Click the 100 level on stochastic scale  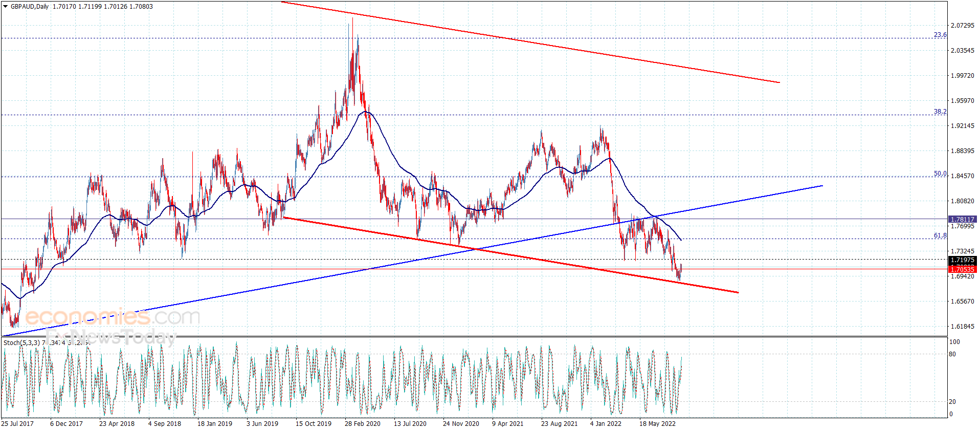[x=954, y=341]
